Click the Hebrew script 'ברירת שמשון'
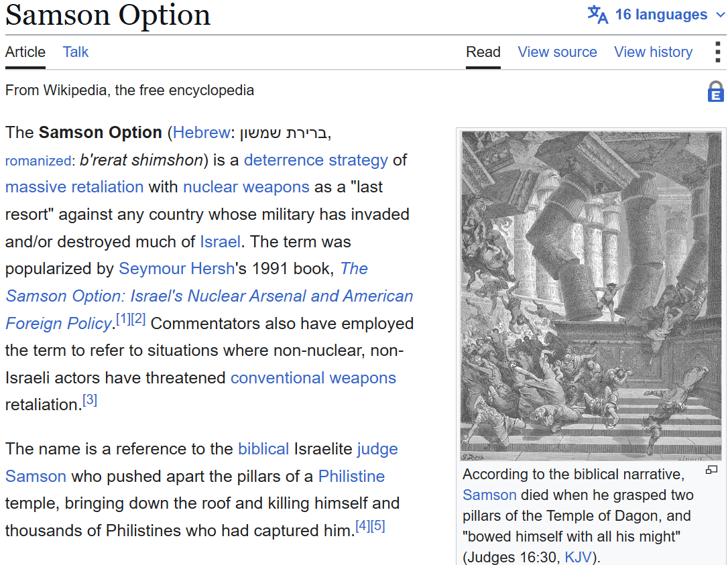The width and height of the screenshot is (728, 565). point(283,133)
